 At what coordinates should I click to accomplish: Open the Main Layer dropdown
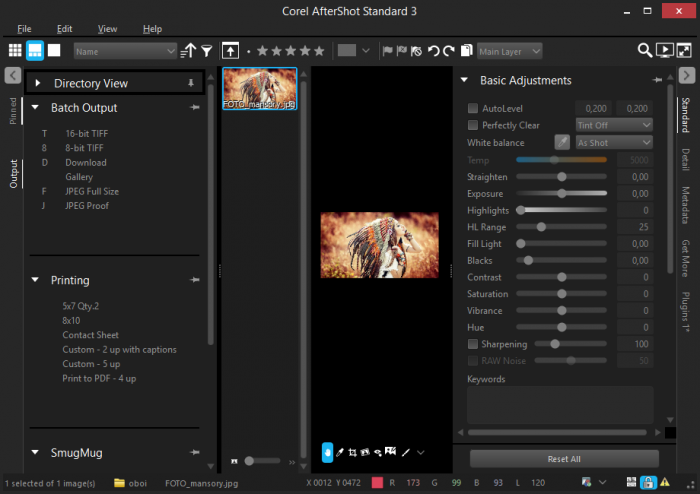(x=509, y=50)
